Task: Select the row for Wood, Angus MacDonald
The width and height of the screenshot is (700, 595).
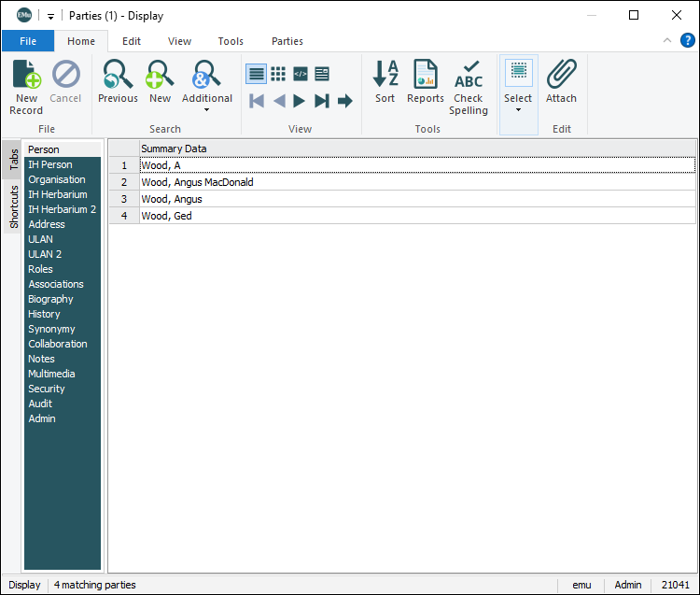Action: point(197,182)
